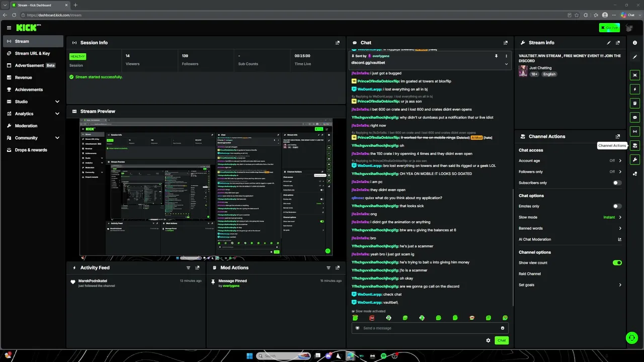The width and height of the screenshot is (644, 362).
Task: Open the Revenue page
Action: 32,77
